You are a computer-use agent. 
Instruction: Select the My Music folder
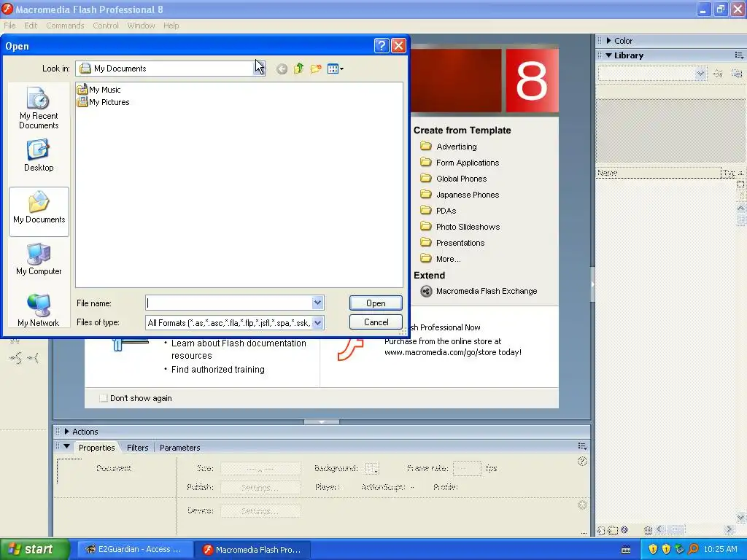[x=99, y=90]
